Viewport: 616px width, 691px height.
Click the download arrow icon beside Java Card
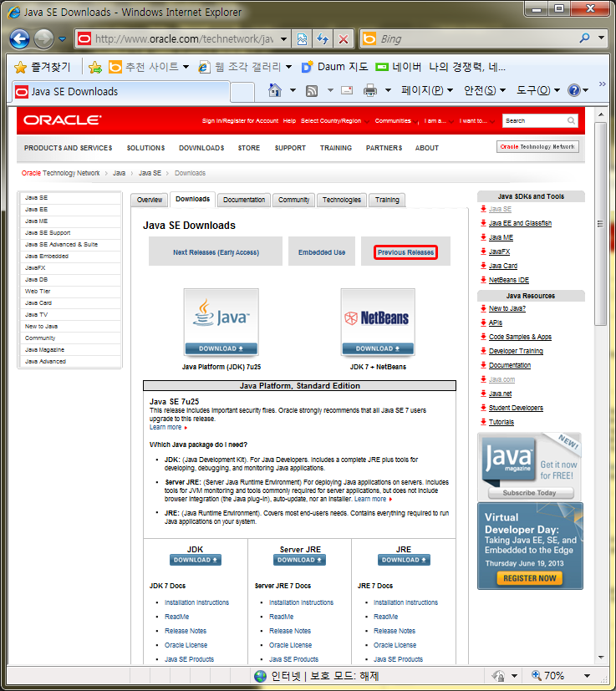[x=484, y=266]
